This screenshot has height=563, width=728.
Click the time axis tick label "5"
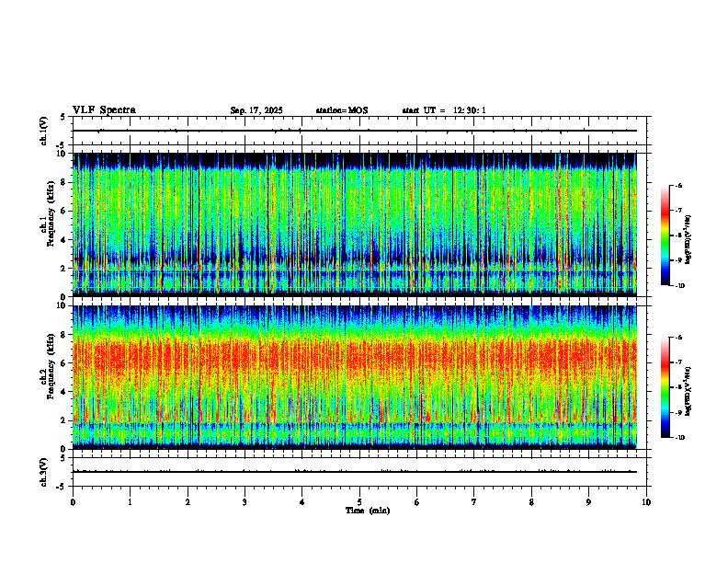359,502
